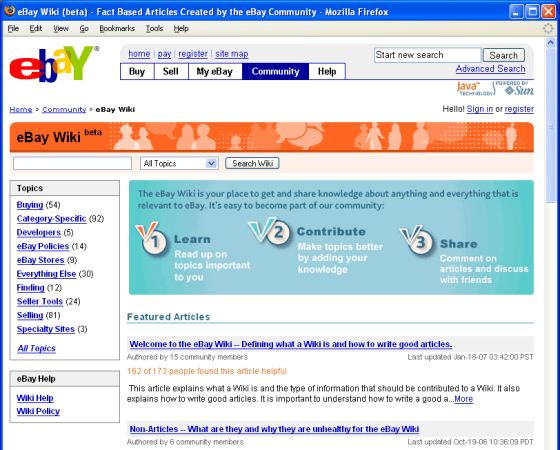The image size is (560, 450).
Task: Open the Advanced Search link
Action: 490,69
